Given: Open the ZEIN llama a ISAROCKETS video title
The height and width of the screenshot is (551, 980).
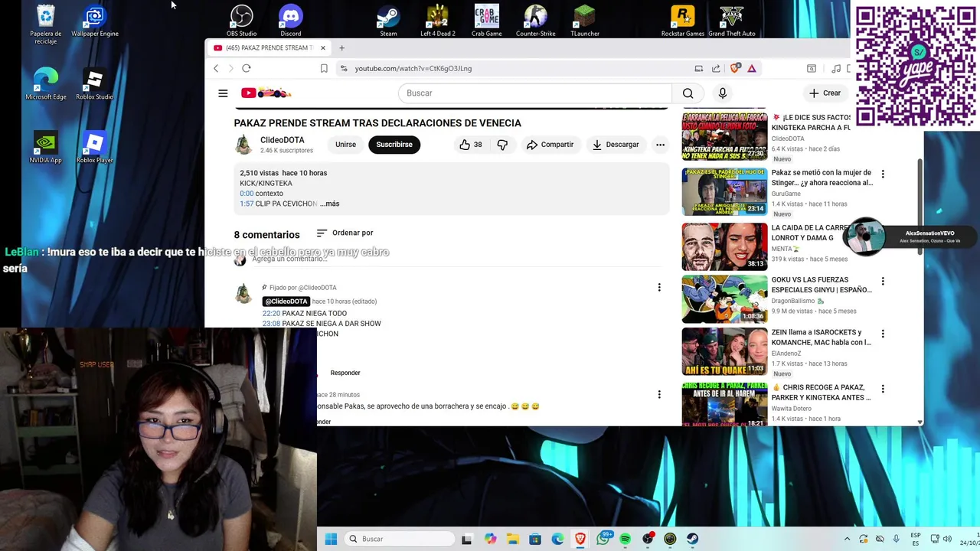Looking at the screenshot, I should 822,337.
